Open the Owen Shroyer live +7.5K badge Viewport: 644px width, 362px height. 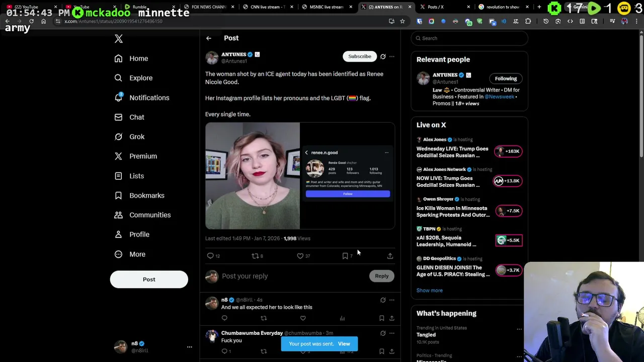pos(509,211)
